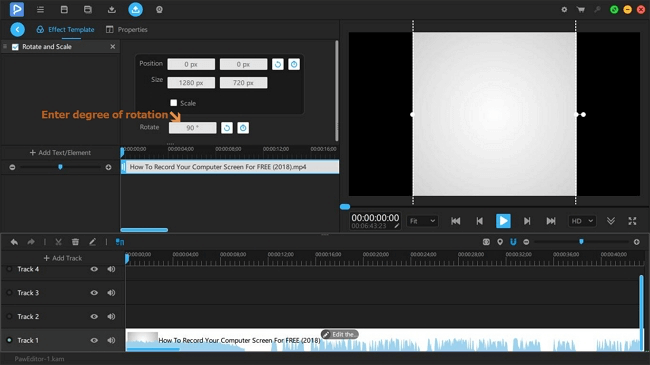Click the trash delete icon
Viewport: 650px width, 365px height.
[75, 242]
